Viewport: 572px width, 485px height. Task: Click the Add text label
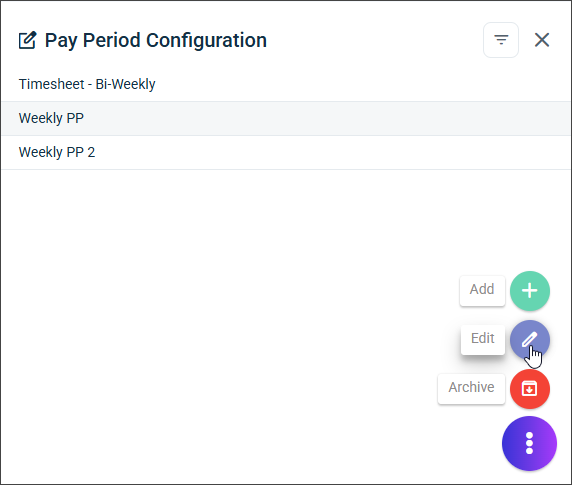(482, 289)
